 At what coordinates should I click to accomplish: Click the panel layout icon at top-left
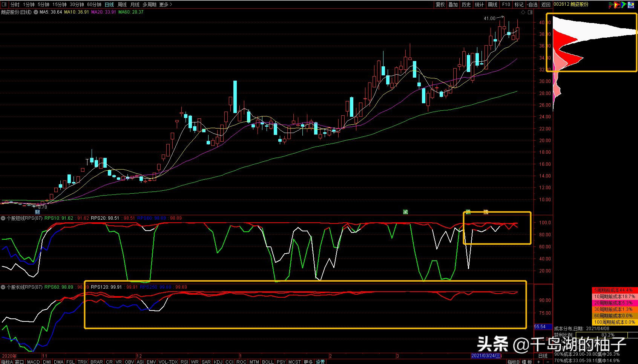[x=4, y=5]
